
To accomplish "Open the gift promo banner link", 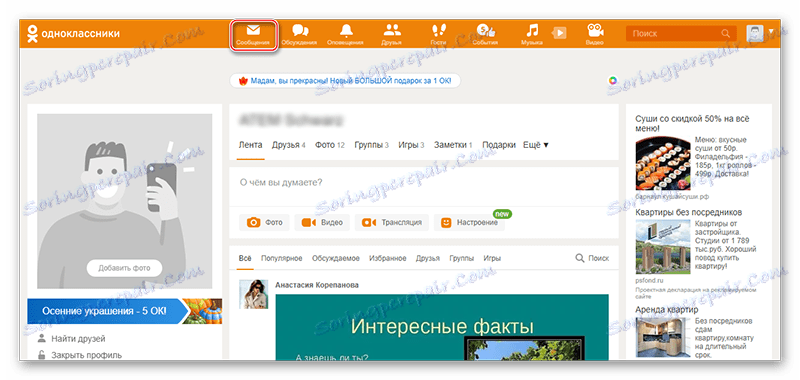I will coord(345,81).
